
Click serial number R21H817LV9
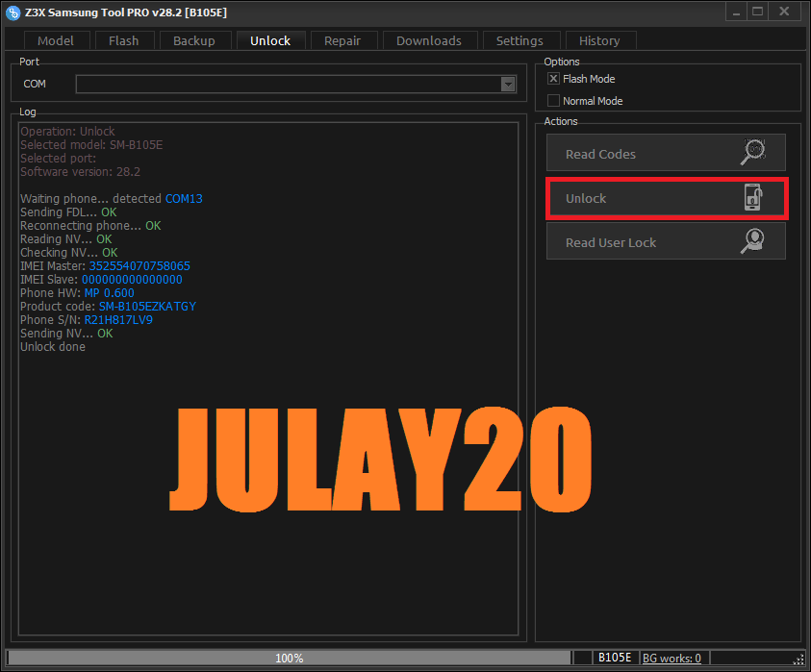click(x=118, y=320)
